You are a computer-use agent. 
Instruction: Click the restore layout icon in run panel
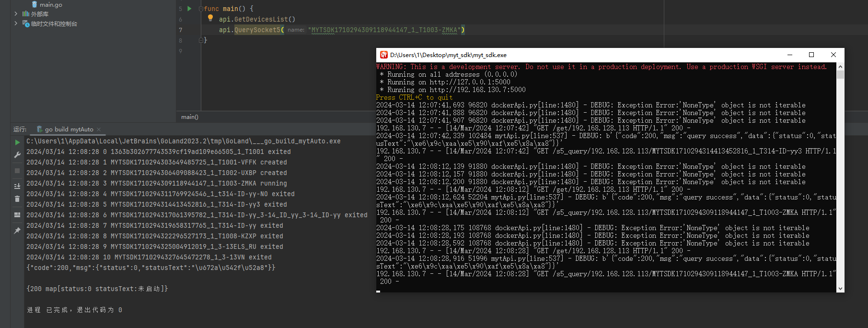(17, 215)
